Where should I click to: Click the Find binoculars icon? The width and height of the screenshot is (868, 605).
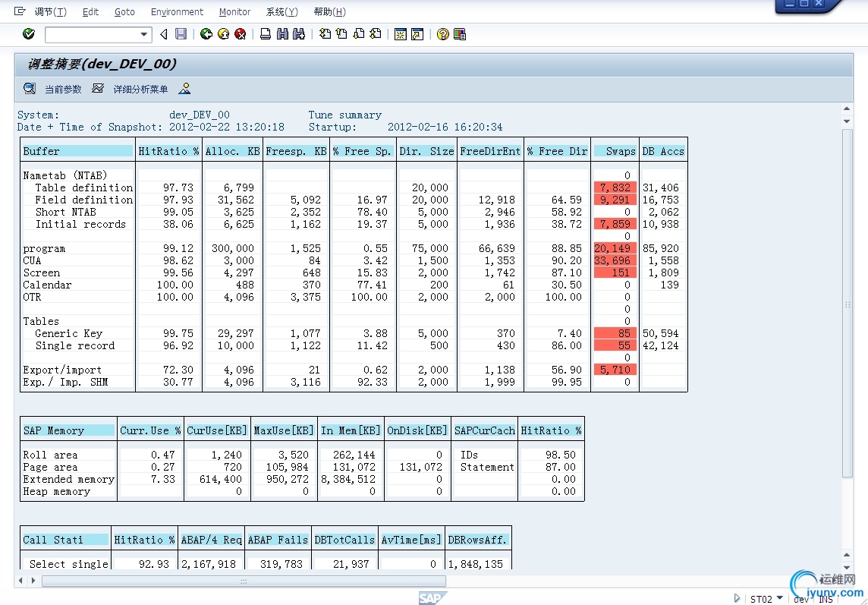(282, 34)
